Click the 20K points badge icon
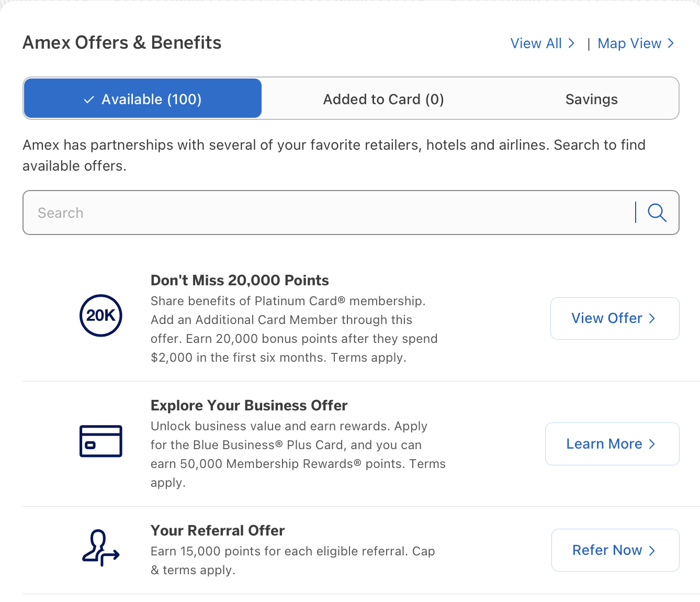 101,316
